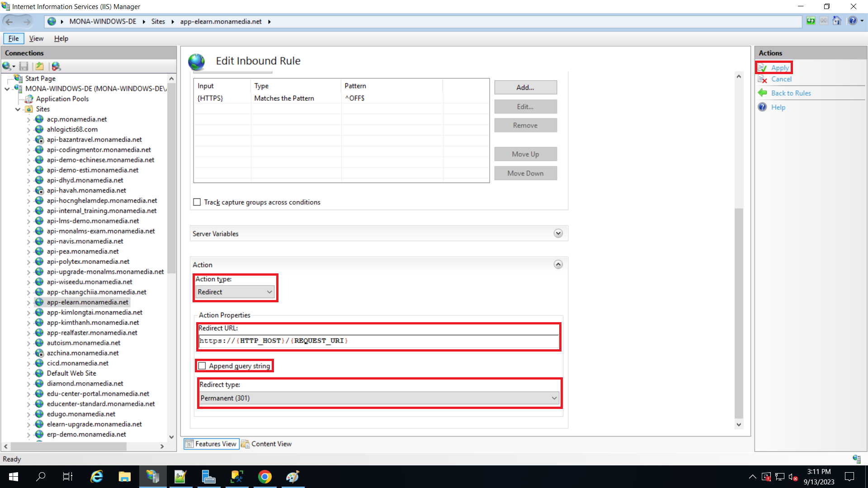
Task: Click the Add... condition button
Action: [525, 88]
